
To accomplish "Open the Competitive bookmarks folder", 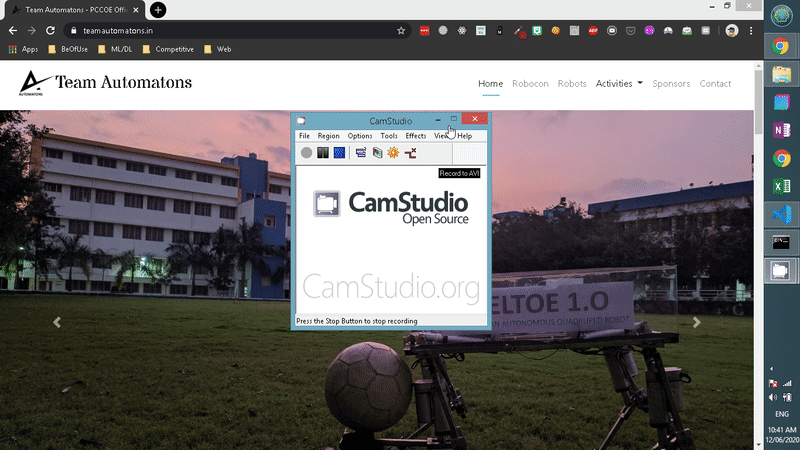I will point(168,49).
